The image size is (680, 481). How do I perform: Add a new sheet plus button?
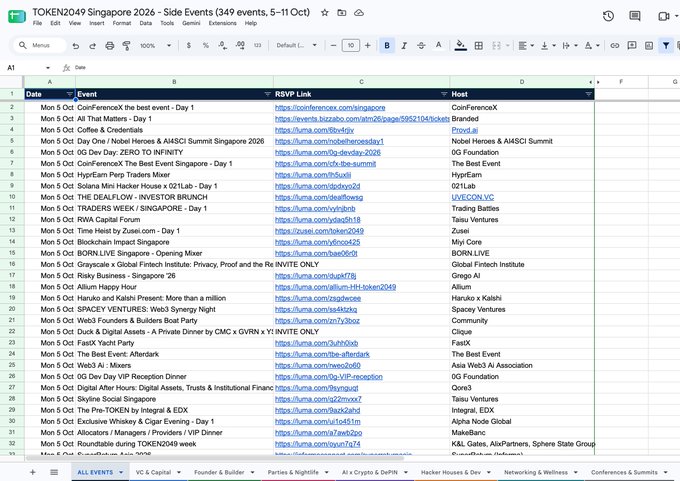point(33,472)
